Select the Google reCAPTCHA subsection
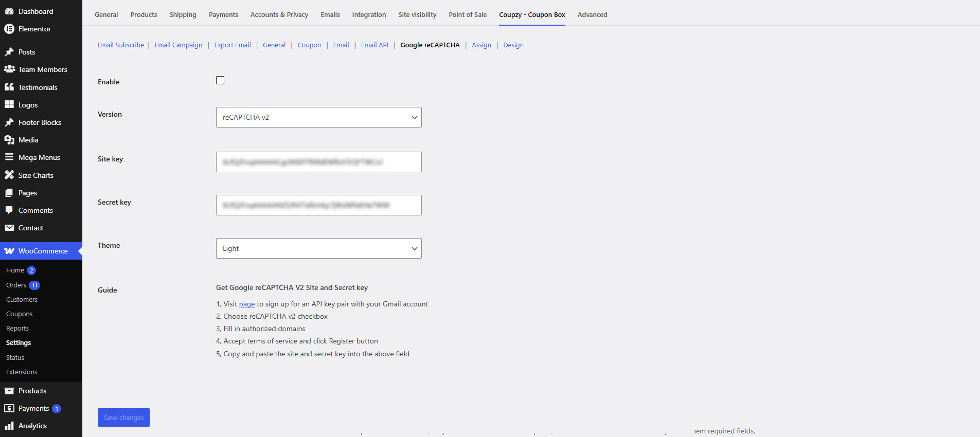Screen dimensions: 980x437 tap(430, 45)
